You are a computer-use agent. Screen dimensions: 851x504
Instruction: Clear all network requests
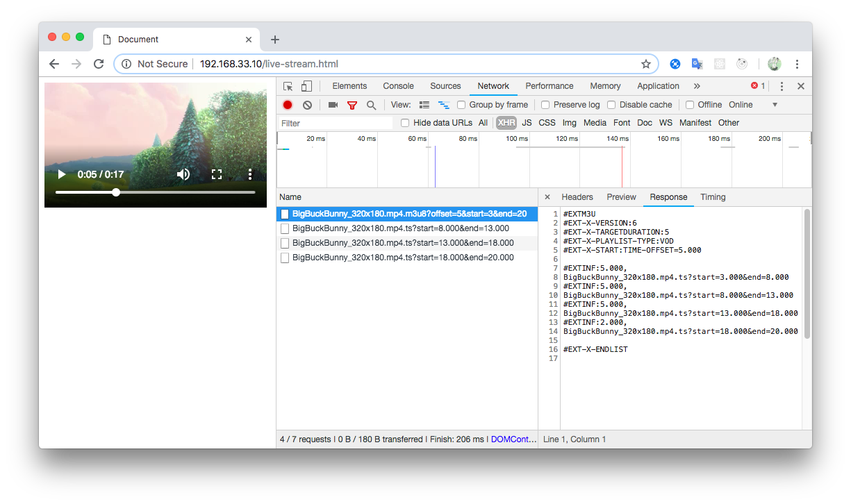click(306, 104)
